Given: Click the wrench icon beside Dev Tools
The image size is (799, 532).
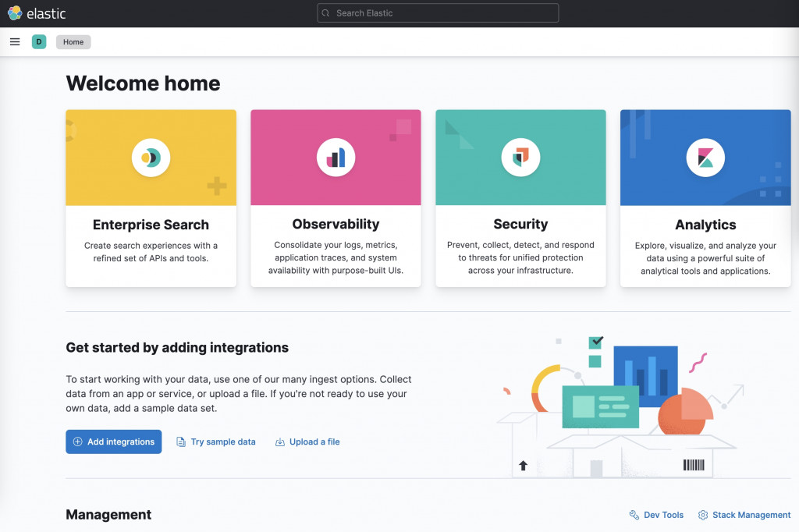Looking at the screenshot, I should pos(634,515).
